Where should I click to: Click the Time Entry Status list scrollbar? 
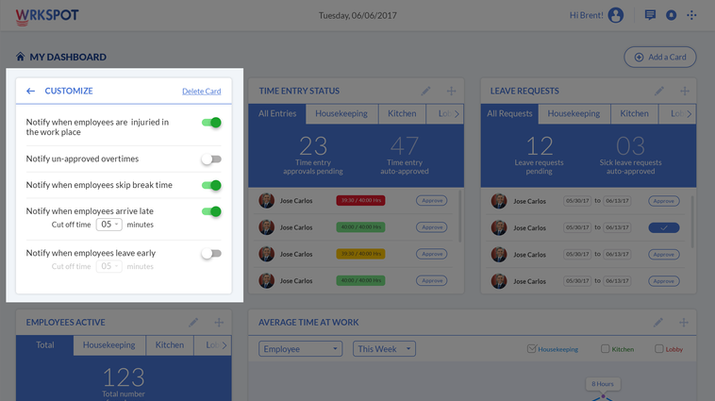pyautogui.click(x=460, y=217)
